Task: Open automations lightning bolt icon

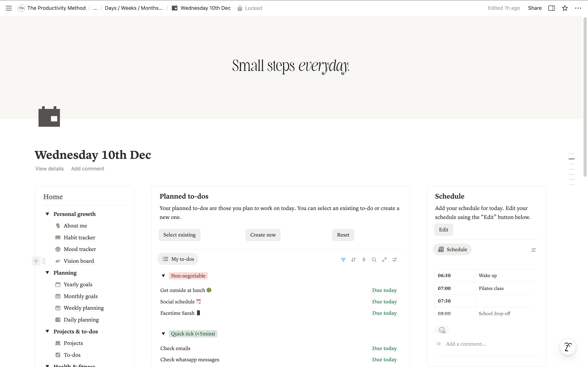Action: point(364,260)
